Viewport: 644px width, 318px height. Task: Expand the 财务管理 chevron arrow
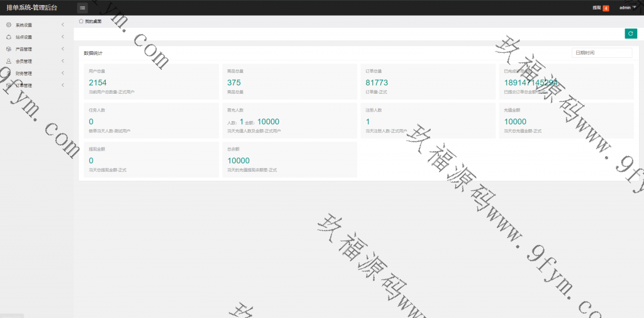coord(63,73)
